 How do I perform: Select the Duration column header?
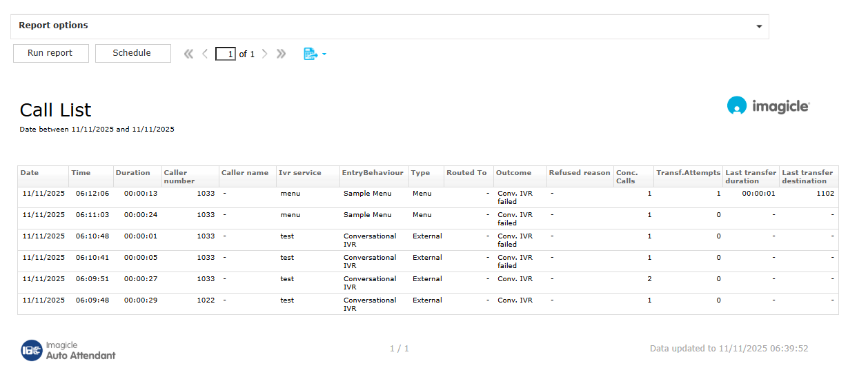coord(132,173)
